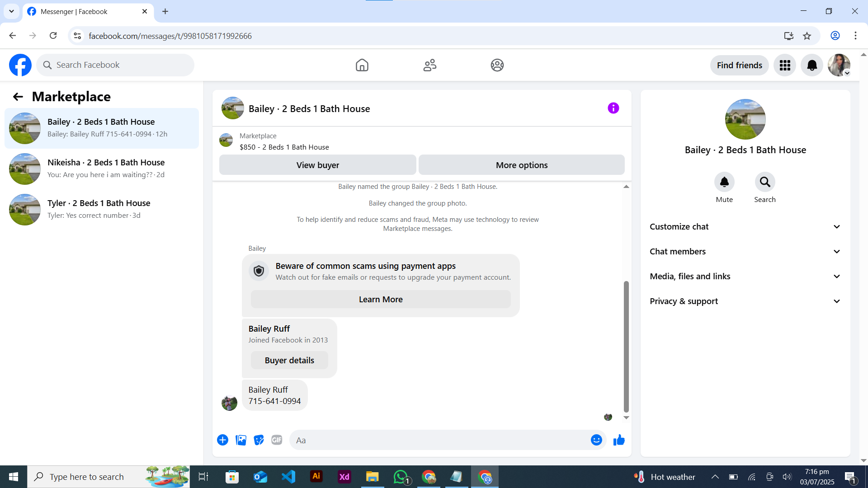
Task: Attach a photo using image icon
Action: pyautogui.click(x=241, y=440)
